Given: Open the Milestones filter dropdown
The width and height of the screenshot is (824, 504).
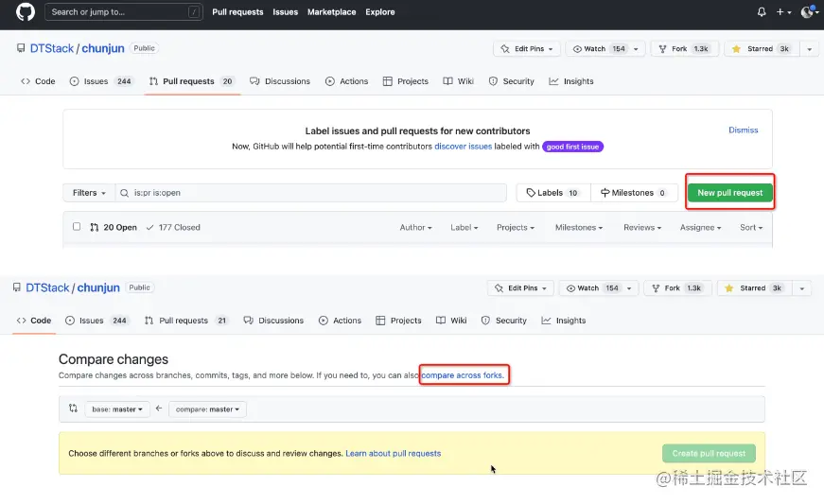Looking at the screenshot, I should point(579,227).
